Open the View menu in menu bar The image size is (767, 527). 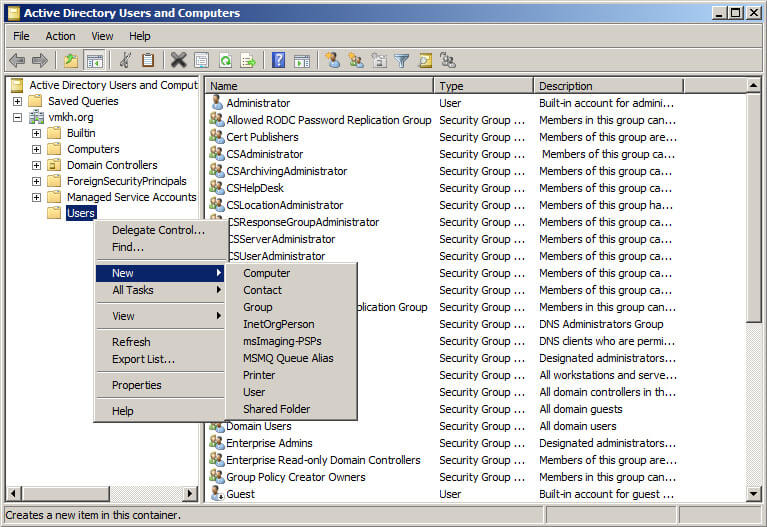[102, 36]
